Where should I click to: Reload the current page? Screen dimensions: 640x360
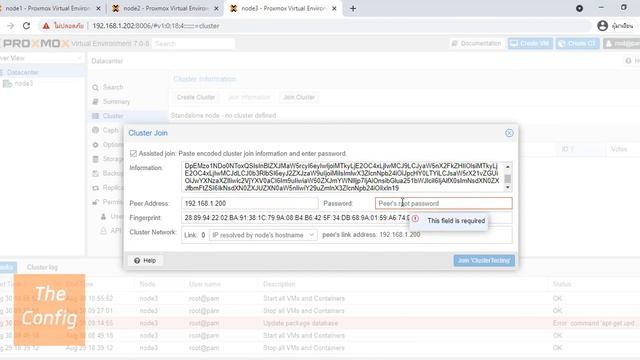(27, 26)
